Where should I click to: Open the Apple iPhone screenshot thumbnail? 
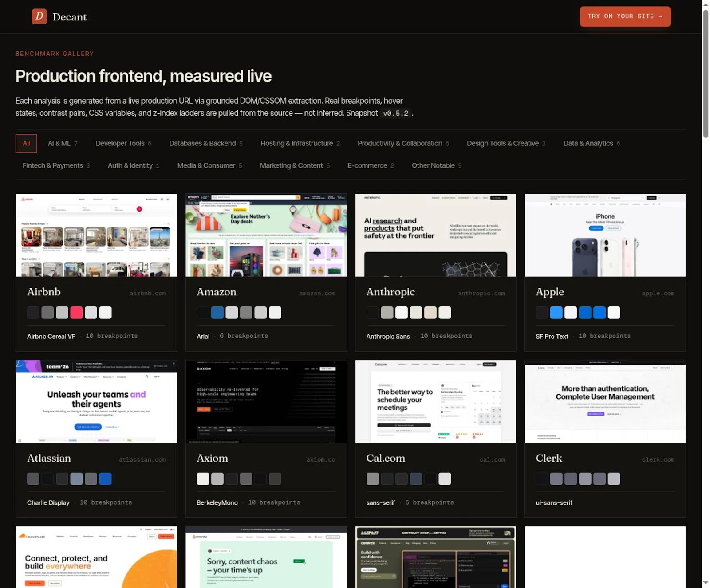[x=605, y=235]
